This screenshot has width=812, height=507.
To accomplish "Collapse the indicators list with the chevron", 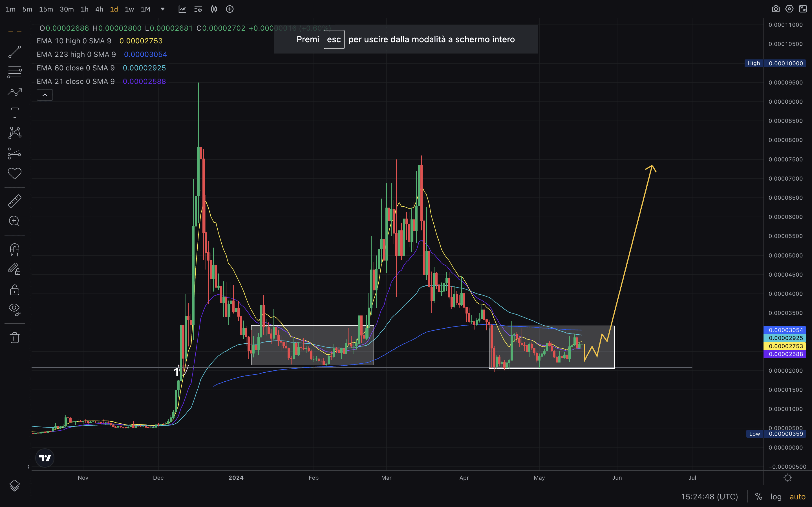I will 45,95.
